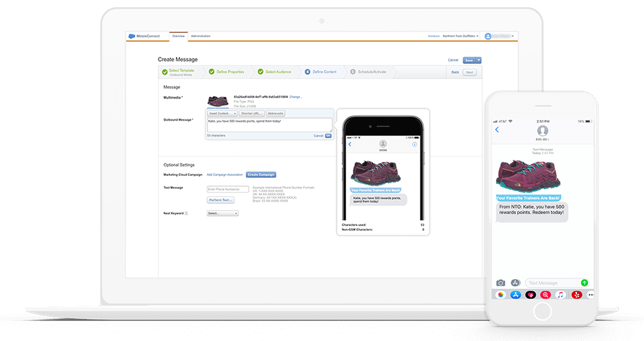The image size is (644, 341).
Task: Click the 'Optional Settings' section heading
Action: coord(179,165)
